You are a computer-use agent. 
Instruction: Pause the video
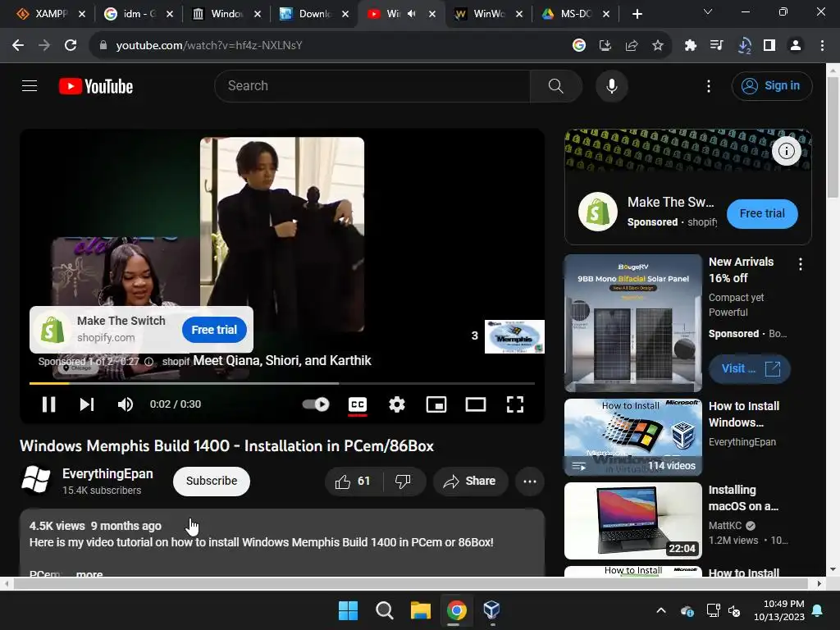(x=48, y=404)
